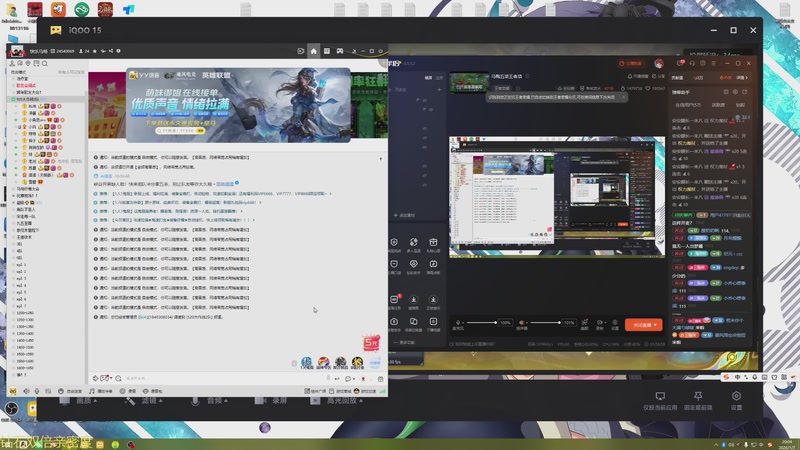Click the user avatar in the streaming app title bar
Screen dimensions: 800x450
tap(659, 63)
